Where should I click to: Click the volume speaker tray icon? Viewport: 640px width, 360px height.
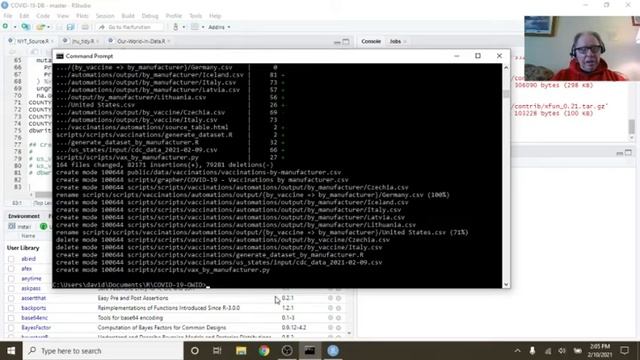562,351
